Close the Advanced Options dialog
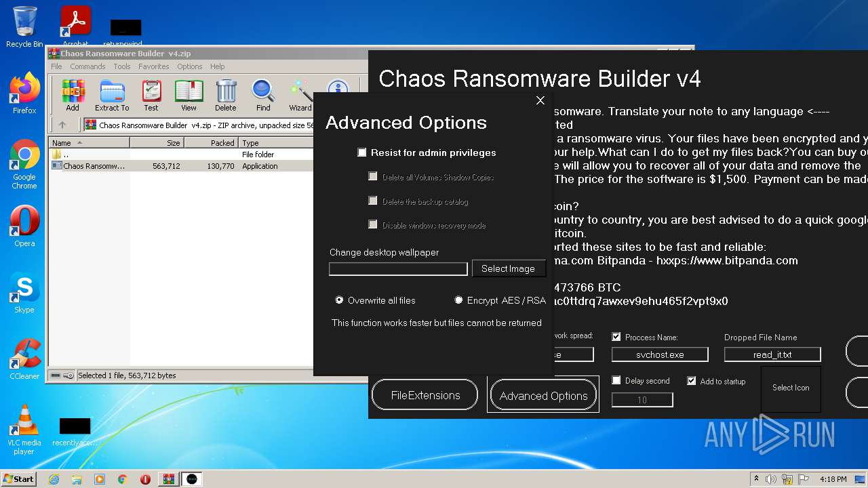Image resolution: width=868 pixels, height=488 pixels. pos(540,100)
